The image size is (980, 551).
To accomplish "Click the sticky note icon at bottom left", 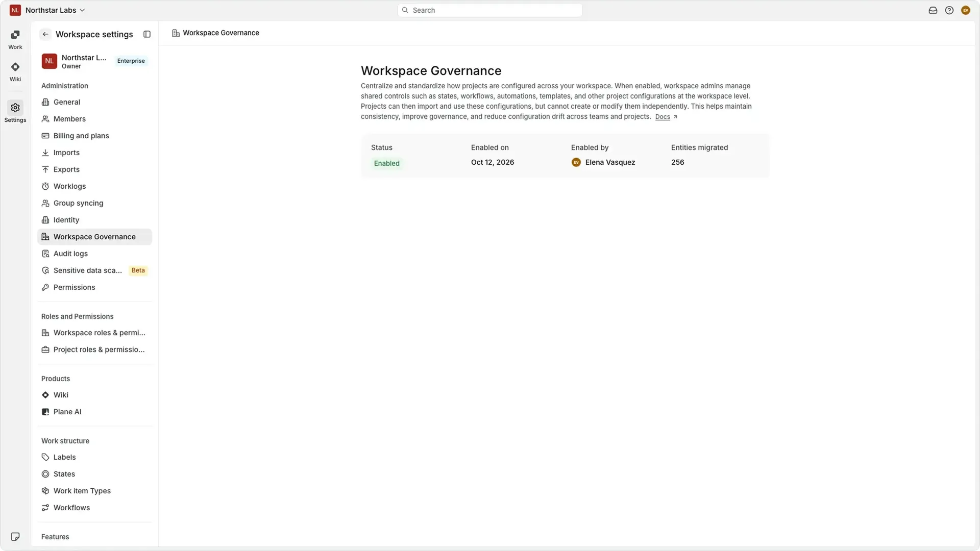I will [x=15, y=536].
